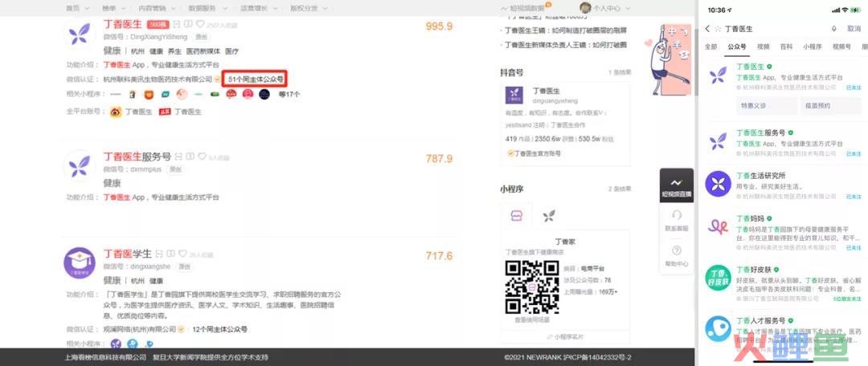Open Toutiao icon account 丁香医生
The image size is (868, 366).
click(x=165, y=112)
